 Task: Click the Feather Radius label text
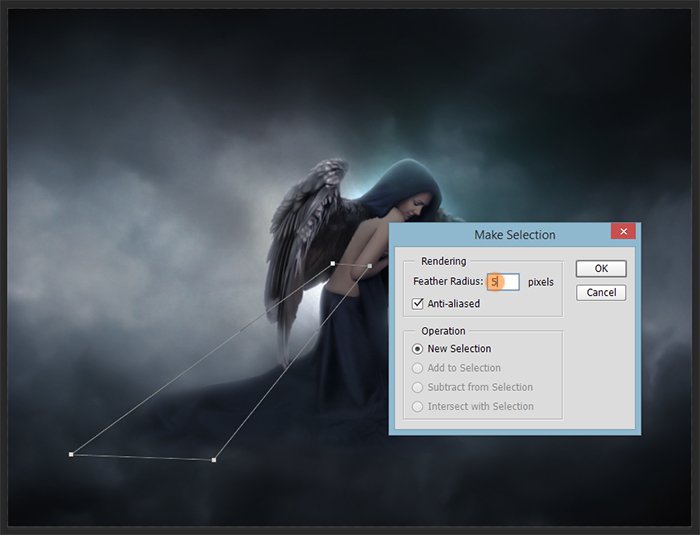(447, 282)
